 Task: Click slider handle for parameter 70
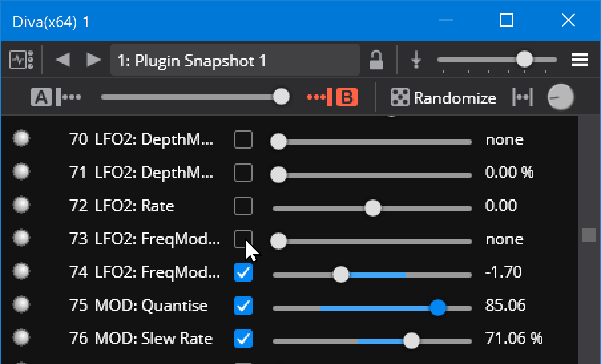click(279, 141)
